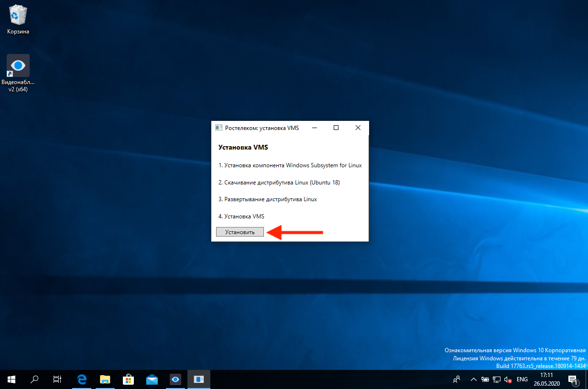Open File Explorer from the taskbar
This screenshot has width=588, height=389.
pos(105,379)
